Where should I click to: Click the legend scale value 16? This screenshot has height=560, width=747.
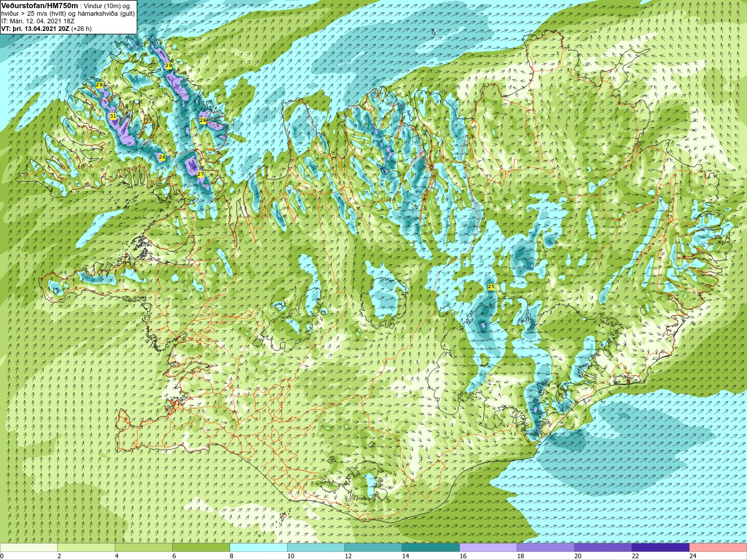coord(463,556)
